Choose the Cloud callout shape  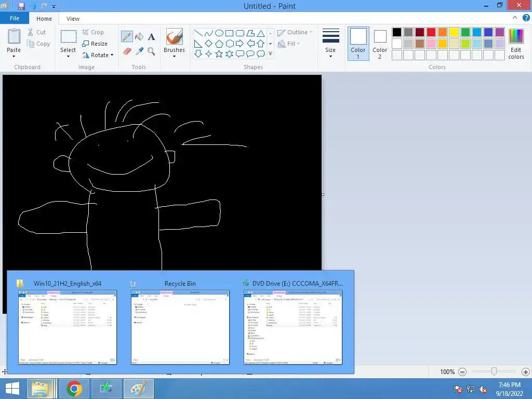tap(261, 54)
